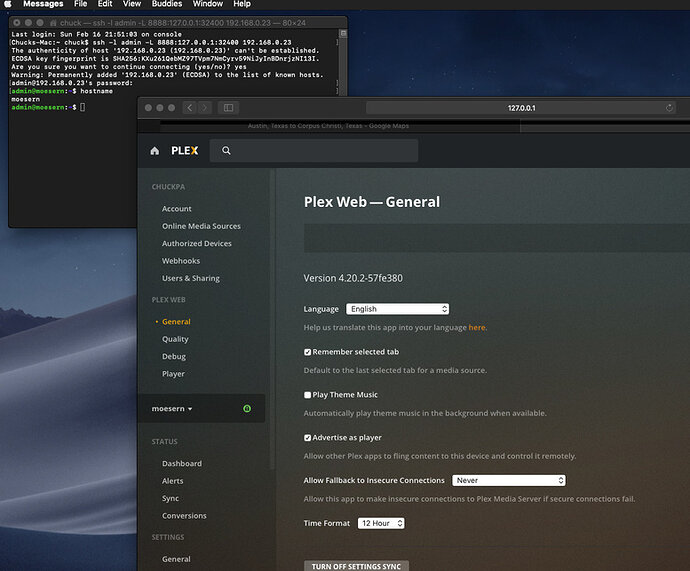The image size is (690, 571).
Task: Click the search magnifier icon in Plex
Action: tap(226, 150)
